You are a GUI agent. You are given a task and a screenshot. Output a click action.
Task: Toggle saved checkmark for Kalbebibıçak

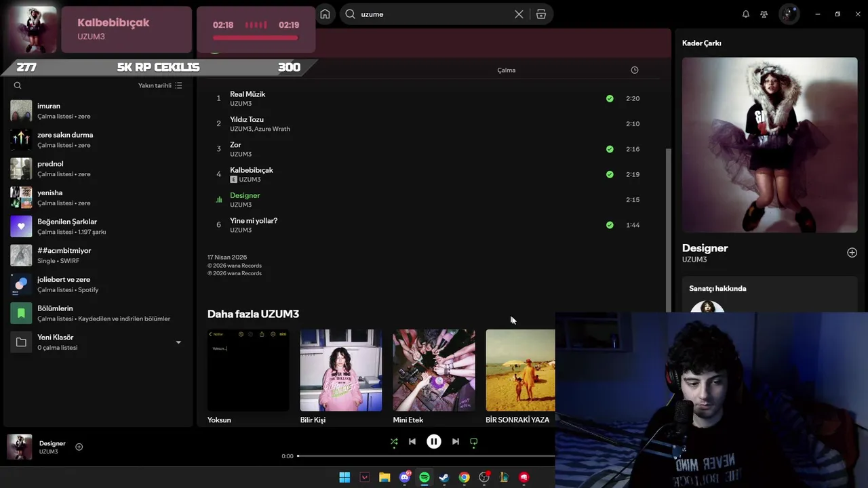click(x=610, y=174)
